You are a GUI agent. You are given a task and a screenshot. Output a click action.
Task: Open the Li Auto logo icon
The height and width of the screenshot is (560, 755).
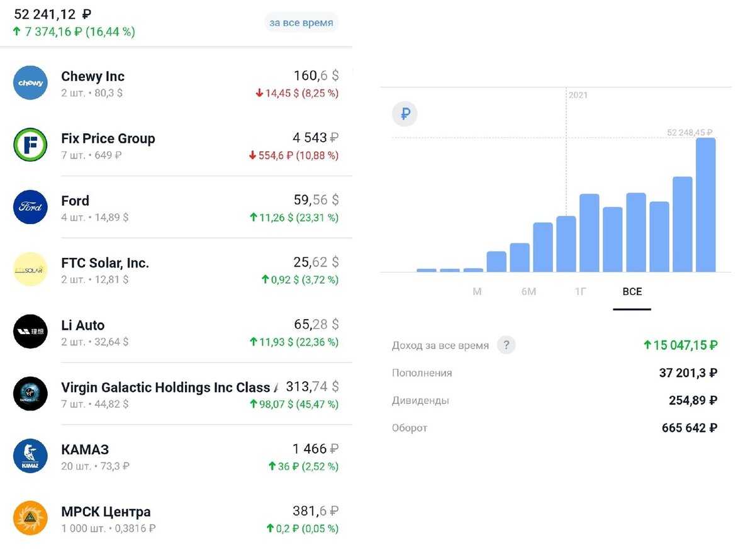click(x=30, y=332)
